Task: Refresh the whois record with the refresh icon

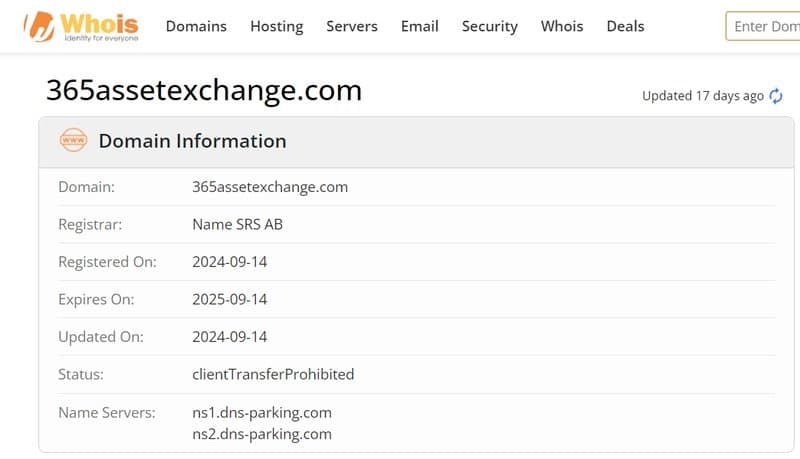Action: 776,96
